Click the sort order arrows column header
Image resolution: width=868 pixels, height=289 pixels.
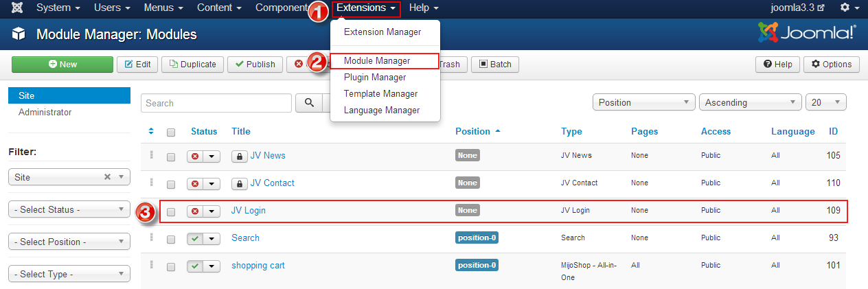tap(152, 131)
